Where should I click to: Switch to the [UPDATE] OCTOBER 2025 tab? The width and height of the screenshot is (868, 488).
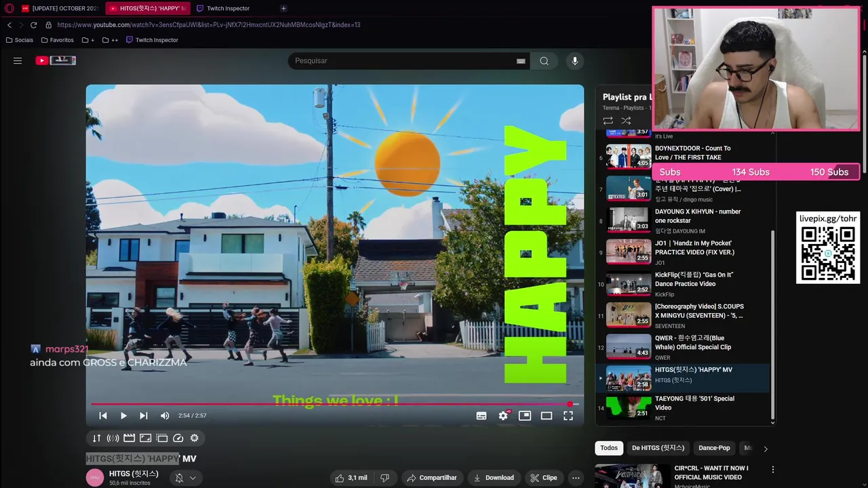(59, 8)
